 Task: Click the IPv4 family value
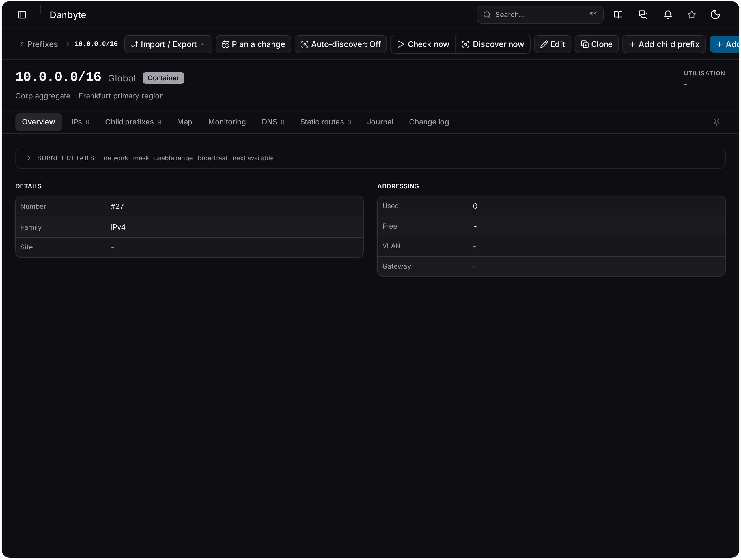tap(118, 227)
